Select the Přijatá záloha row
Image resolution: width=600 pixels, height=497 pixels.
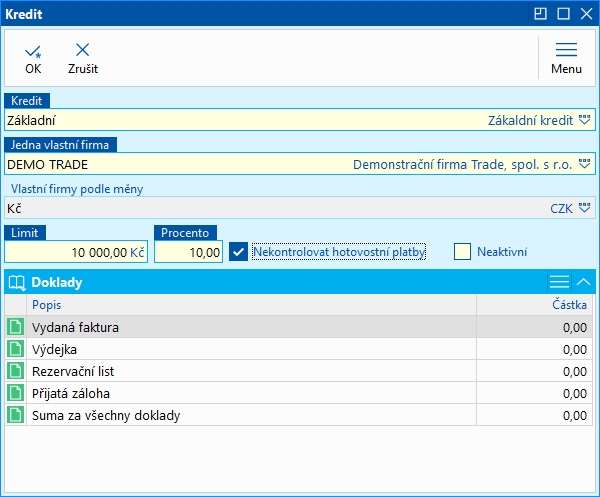298,393
